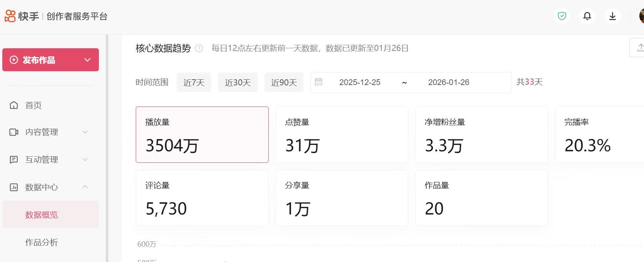Open the user avatar at top right
This screenshot has width=644, height=262.
(641, 16)
